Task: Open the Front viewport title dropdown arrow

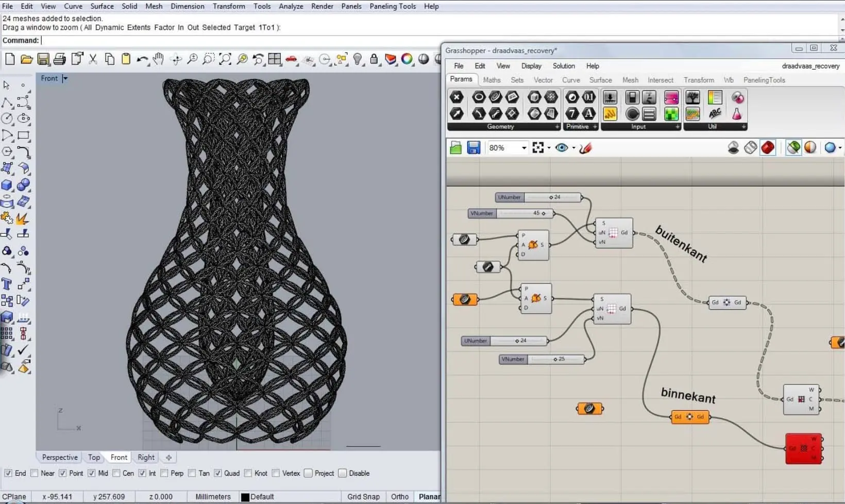Action: pyautogui.click(x=65, y=78)
